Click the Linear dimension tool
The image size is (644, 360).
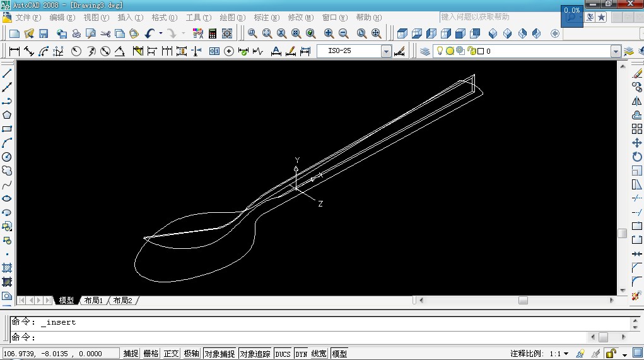[x=15, y=51]
